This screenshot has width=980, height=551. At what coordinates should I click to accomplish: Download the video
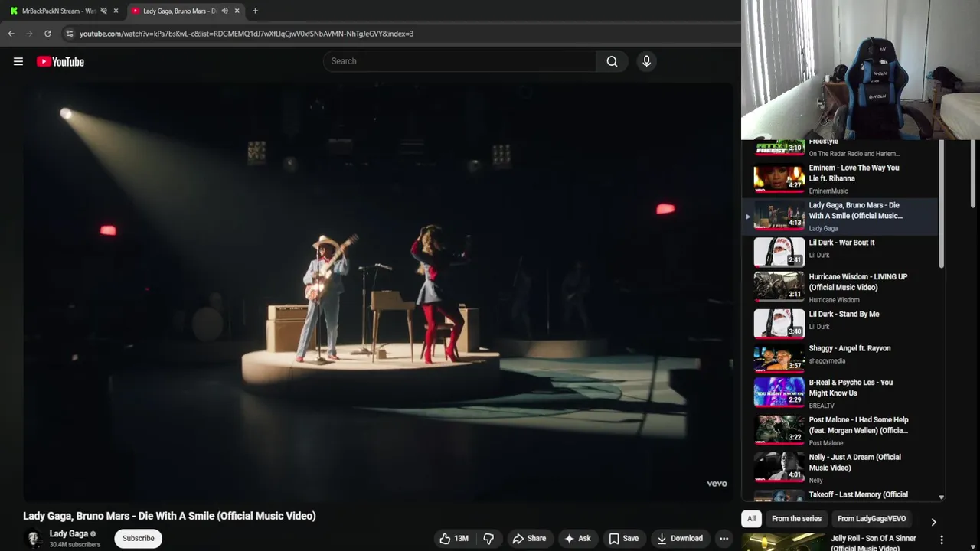(x=680, y=539)
